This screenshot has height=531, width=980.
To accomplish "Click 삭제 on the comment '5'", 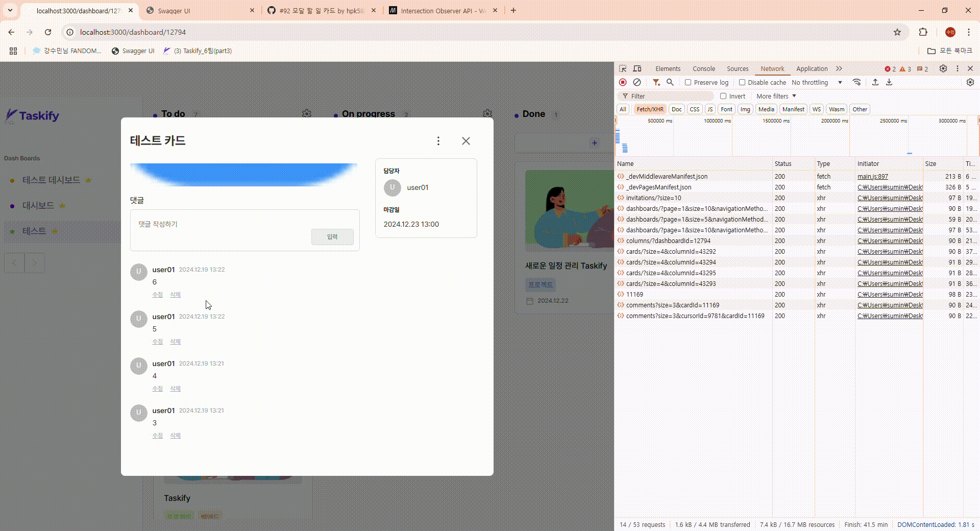I will point(175,342).
